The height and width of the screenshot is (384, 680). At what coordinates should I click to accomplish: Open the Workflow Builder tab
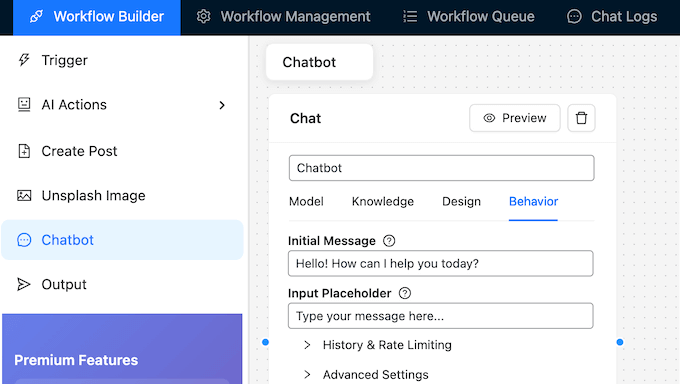click(x=97, y=17)
